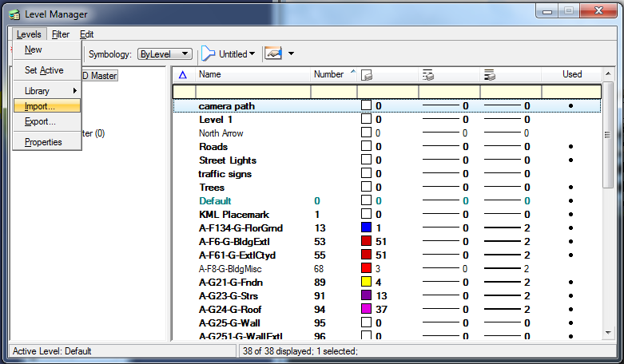624x364 pixels.
Task: Select the 'A-F61-G-ExtlCtyd' level name
Action: point(237,255)
